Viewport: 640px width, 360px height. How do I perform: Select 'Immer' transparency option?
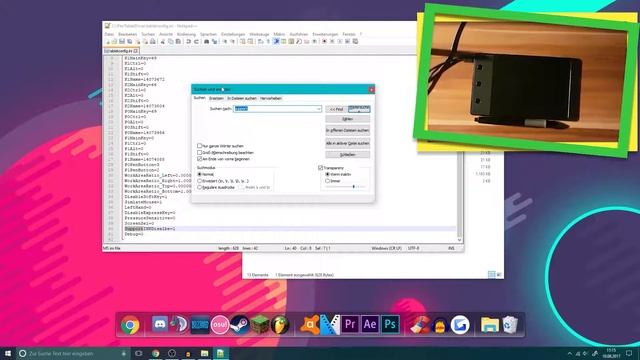point(327,181)
